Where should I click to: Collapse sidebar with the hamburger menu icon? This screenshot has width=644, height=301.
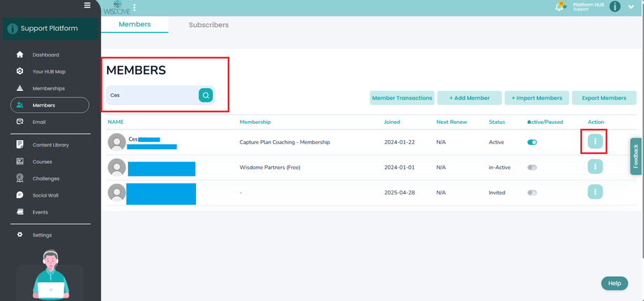87,6
